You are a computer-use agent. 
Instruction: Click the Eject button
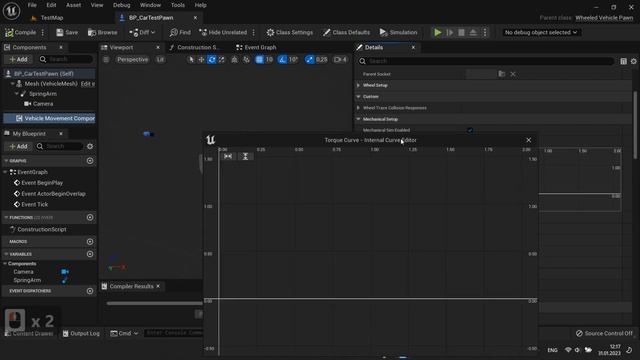coord(473,32)
